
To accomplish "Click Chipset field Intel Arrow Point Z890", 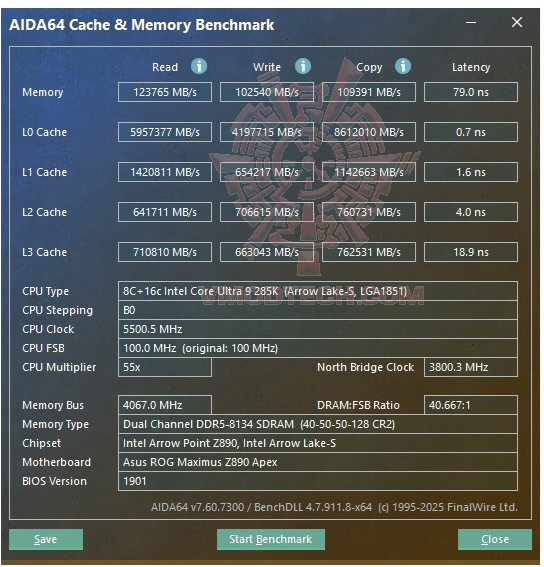I will [x=318, y=443].
